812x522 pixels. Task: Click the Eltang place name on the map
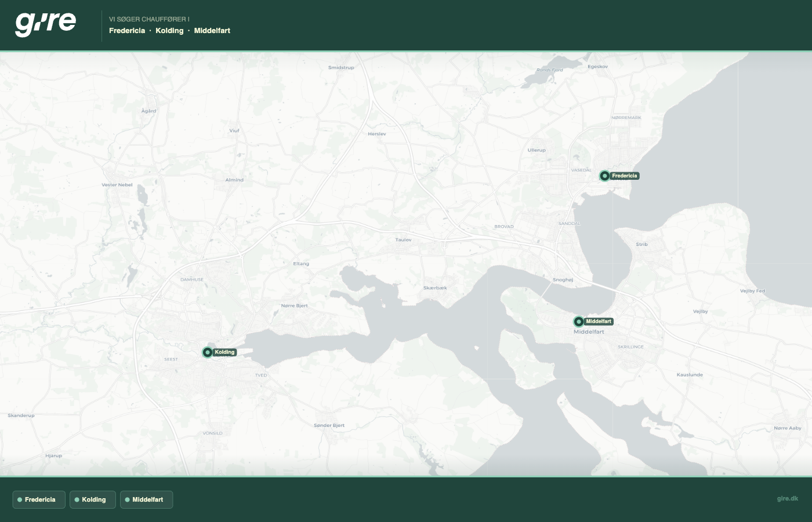tap(301, 263)
